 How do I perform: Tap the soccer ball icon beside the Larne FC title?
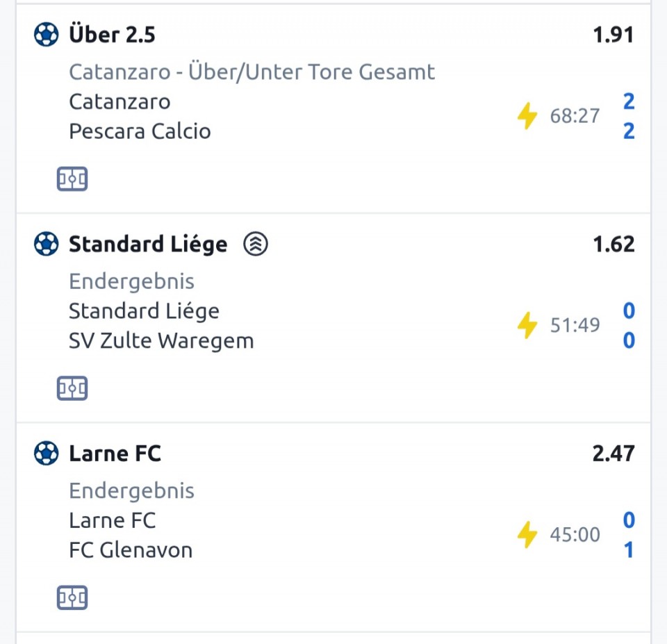tap(46, 454)
